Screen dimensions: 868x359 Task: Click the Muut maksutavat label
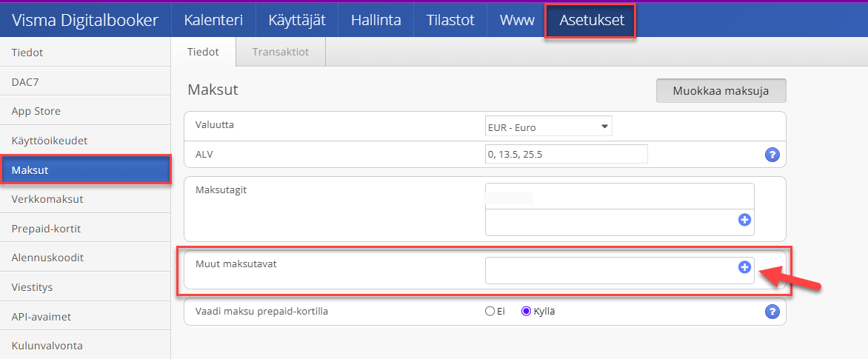(x=236, y=264)
